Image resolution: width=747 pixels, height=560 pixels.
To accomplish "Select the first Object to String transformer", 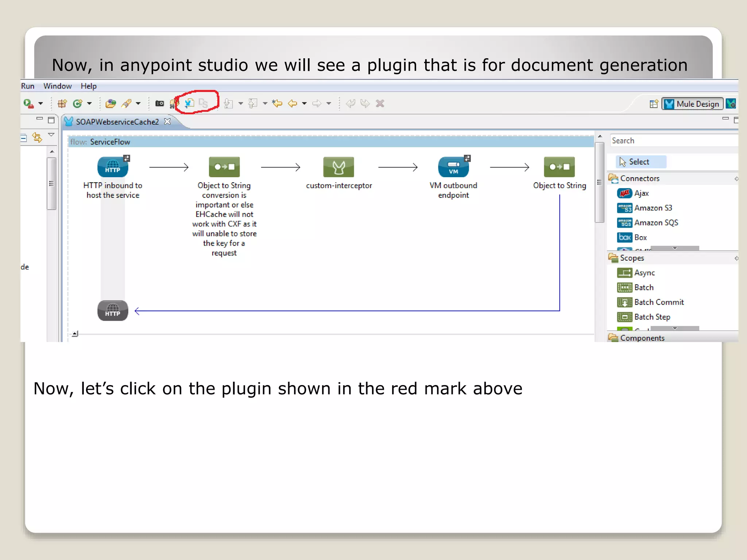I will [x=224, y=167].
